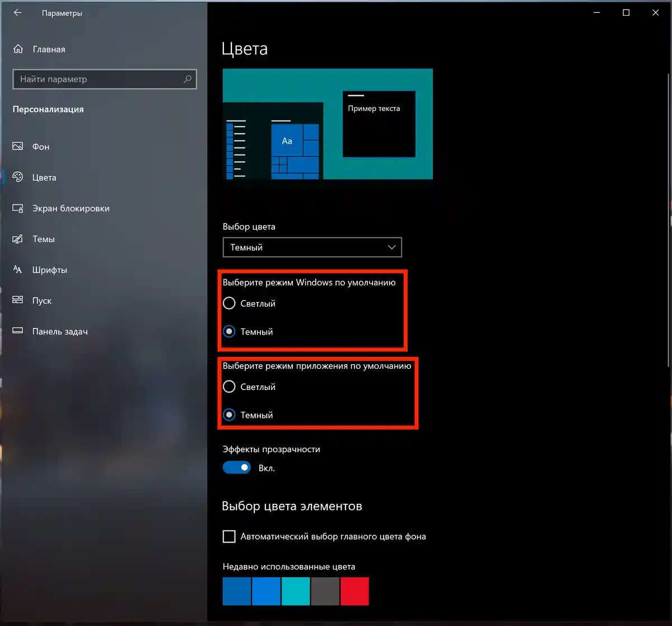Click the Персонализация heading
The height and width of the screenshot is (626, 672).
pos(48,109)
